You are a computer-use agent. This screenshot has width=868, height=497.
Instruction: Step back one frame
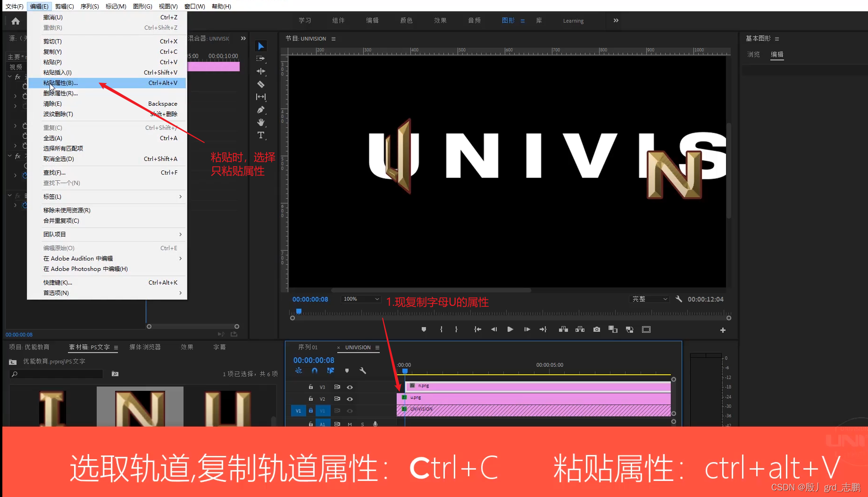(494, 329)
